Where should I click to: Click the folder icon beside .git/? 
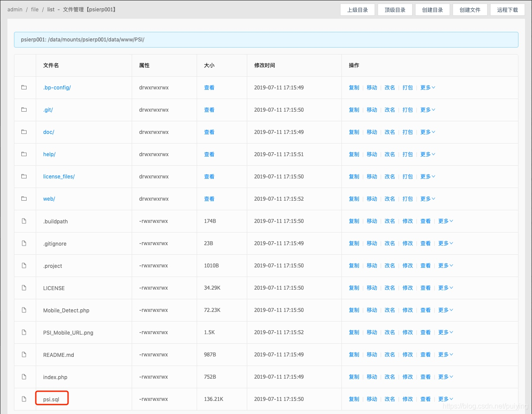[24, 109]
